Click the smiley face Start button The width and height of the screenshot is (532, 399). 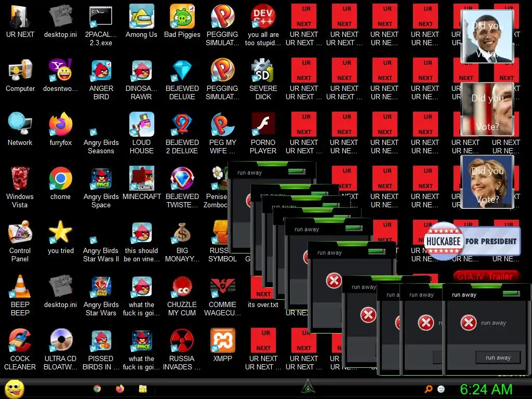click(14, 389)
